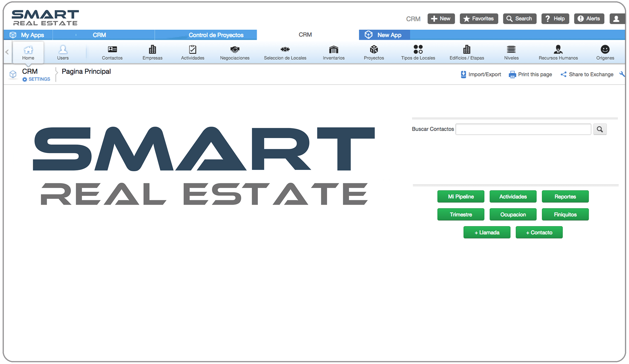This screenshot has width=629, height=364.
Task: Click the Proyectos cube icon
Action: coord(374,52)
